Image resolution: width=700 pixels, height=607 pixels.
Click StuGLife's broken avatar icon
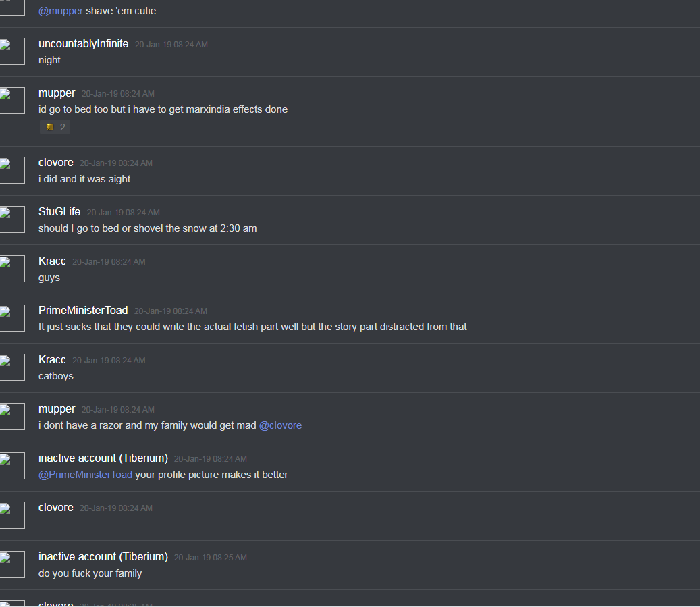pos(12,219)
